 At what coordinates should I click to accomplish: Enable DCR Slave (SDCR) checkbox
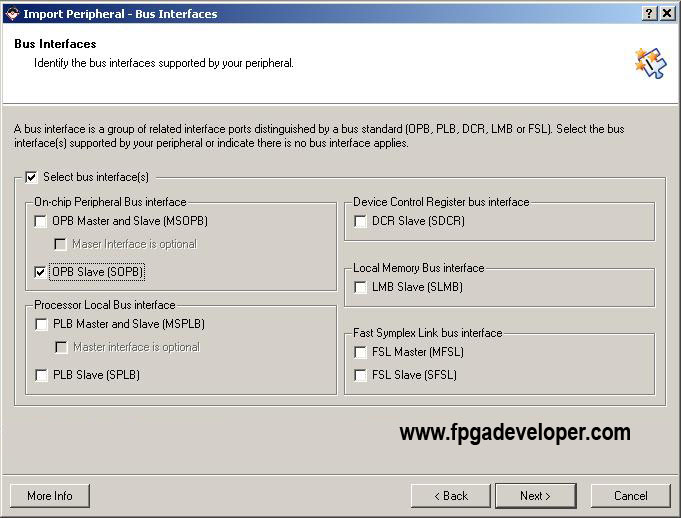360,221
